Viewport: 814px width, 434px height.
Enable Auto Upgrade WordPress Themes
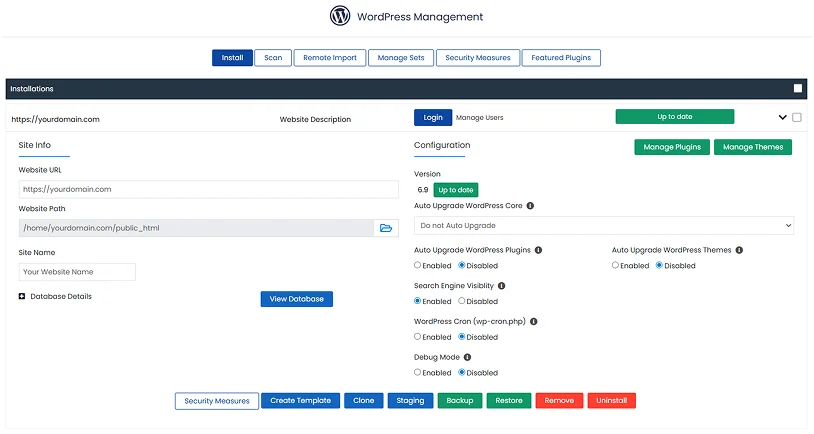click(x=615, y=265)
